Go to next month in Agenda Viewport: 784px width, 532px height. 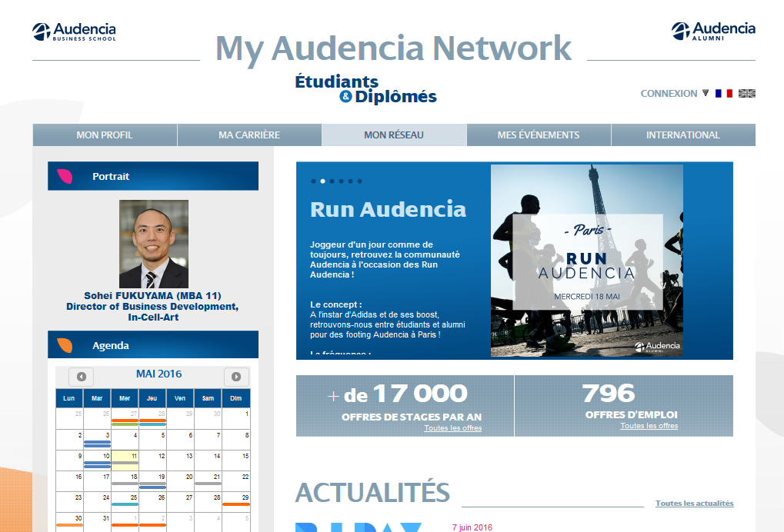coord(236,377)
